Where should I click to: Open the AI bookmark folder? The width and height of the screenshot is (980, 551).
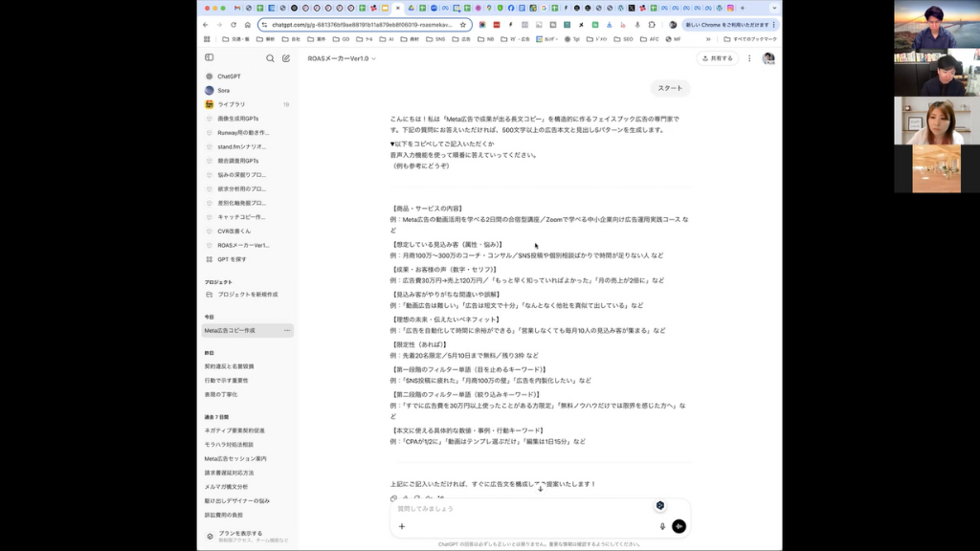click(x=387, y=38)
